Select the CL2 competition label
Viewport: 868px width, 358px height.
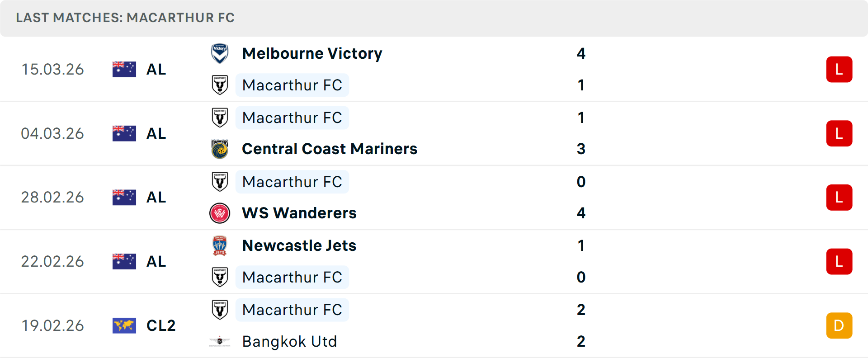point(161,325)
